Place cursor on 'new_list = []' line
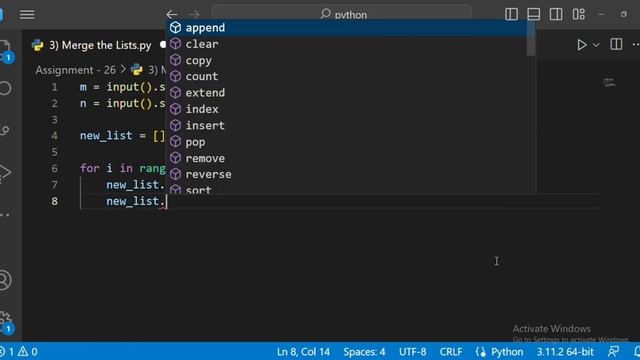This screenshot has height=360, width=640. 122,136
